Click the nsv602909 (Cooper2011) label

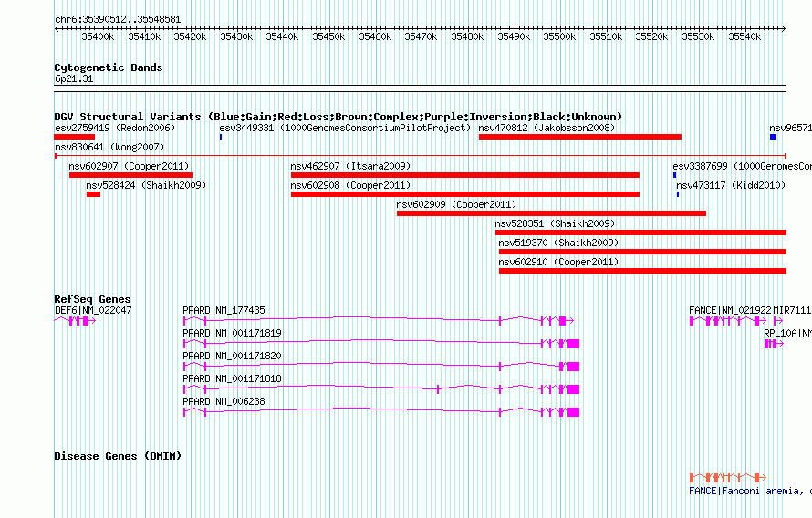point(456,204)
